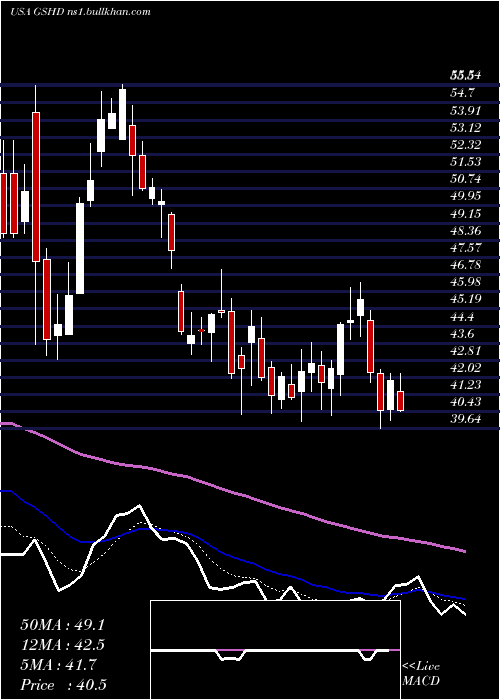Click the 45.19 price level label
This screenshot has height=700, width=500.
coord(466,299)
